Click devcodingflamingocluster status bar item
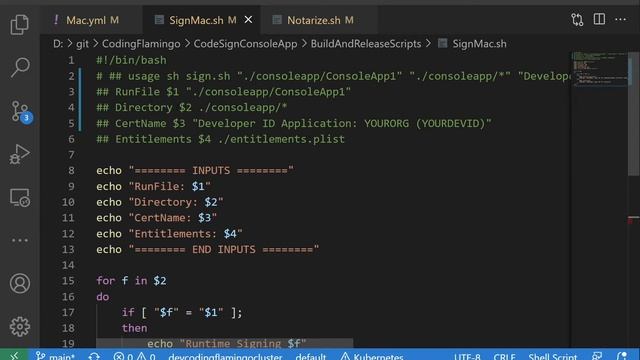 225,356
